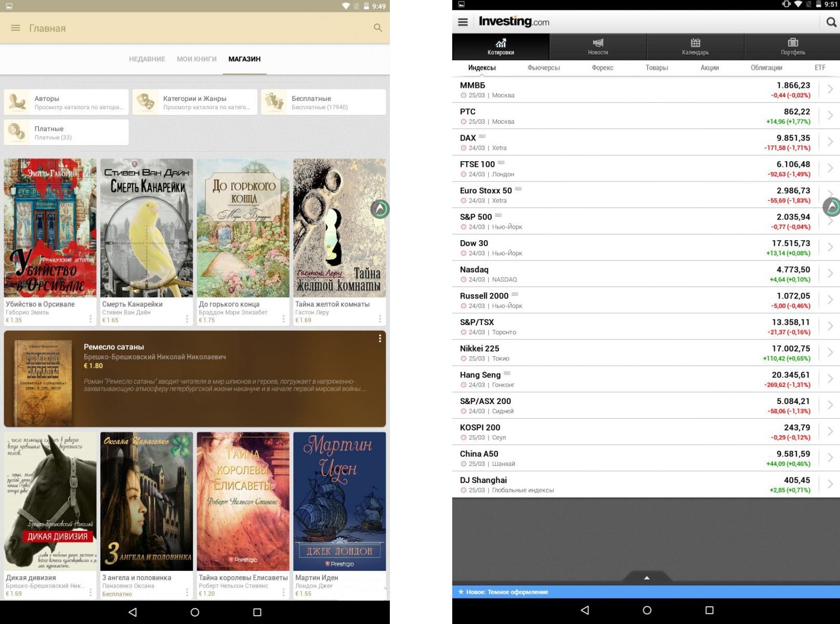The width and height of the screenshot is (840, 624).
Task: Open the Тайна королевы Елисаветы cover
Action: pos(243,501)
